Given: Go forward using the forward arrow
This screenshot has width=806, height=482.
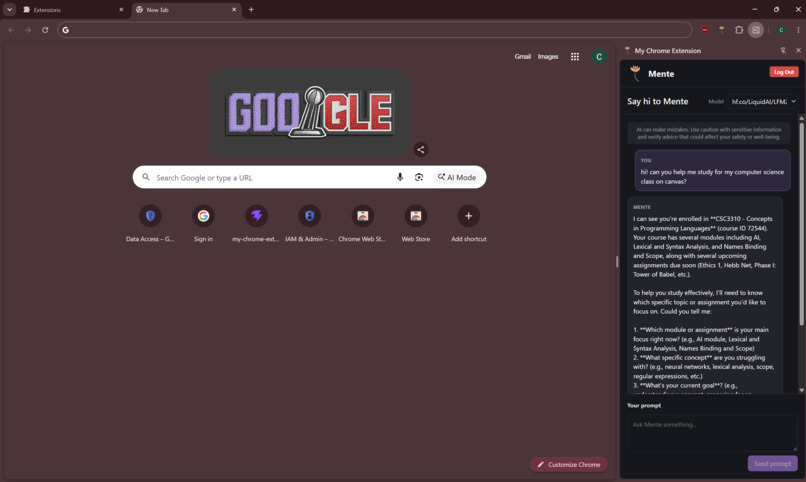Looking at the screenshot, I should pos(28,30).
